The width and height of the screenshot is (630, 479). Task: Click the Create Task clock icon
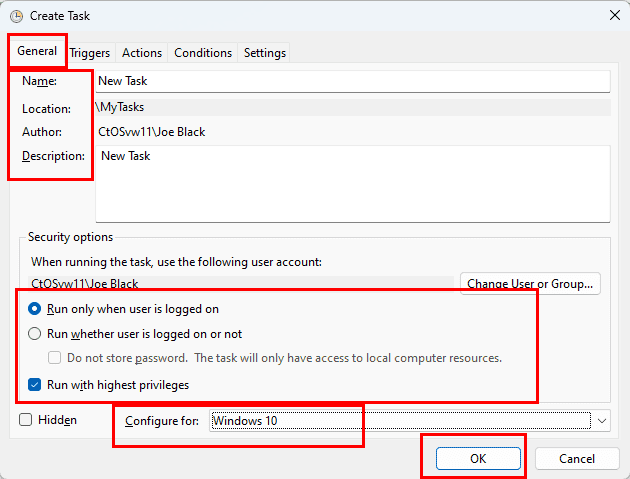point(16,16)
